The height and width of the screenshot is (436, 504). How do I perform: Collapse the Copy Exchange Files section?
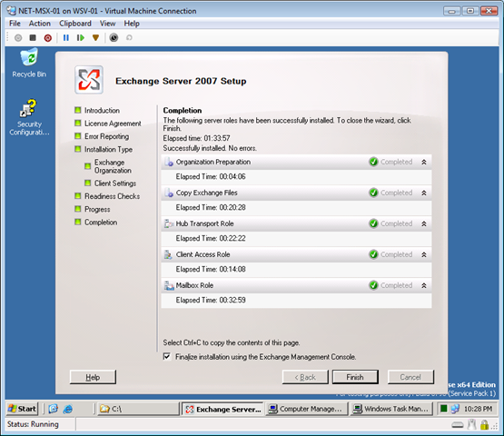424,193
